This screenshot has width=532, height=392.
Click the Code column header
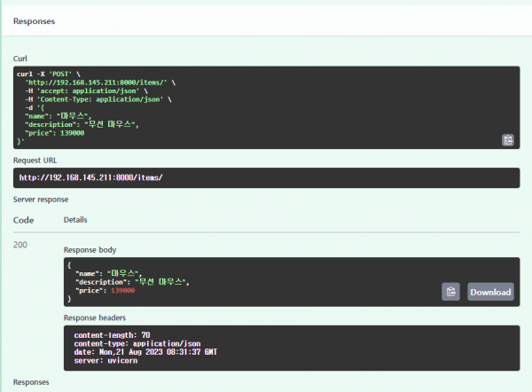point(23,219)
